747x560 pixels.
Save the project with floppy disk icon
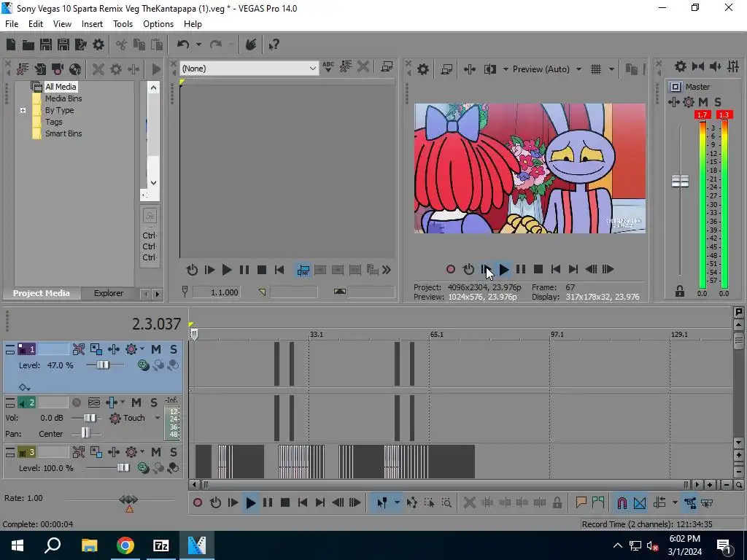point(46,44)
